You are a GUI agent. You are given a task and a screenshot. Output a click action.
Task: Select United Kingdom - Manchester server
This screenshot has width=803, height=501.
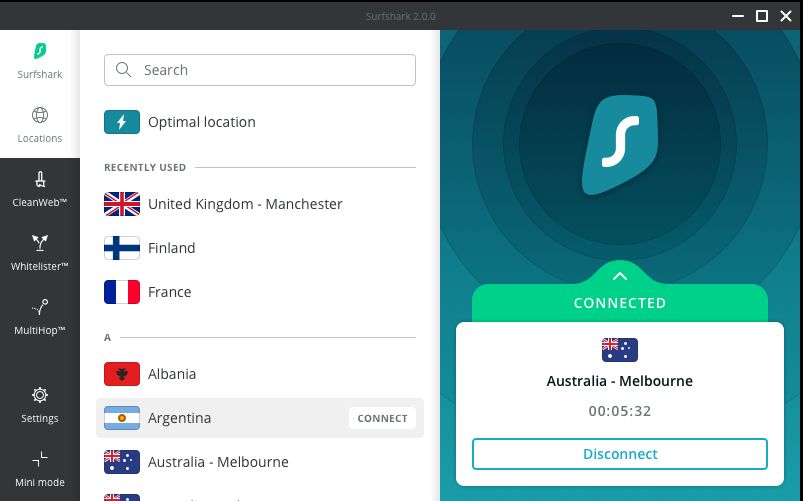coord(260,204)
